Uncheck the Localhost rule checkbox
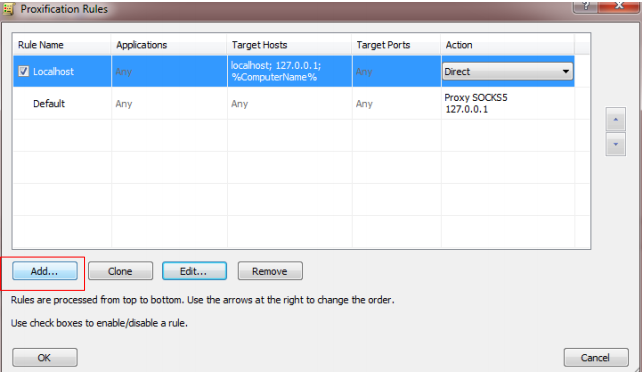The height and width of the screenshot is (374, 642). click(23, 71)
